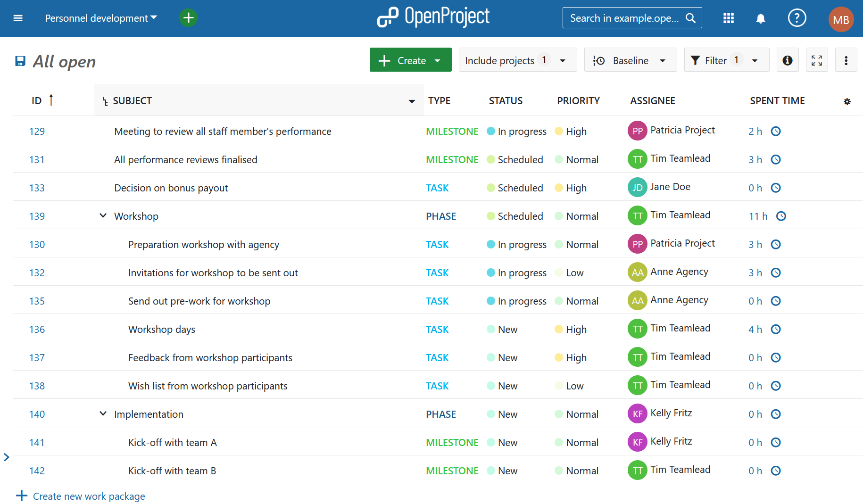The width and height of the screenshot is (863, 504).
Task: Open the hamburger navigation menu
Action: pyautogui.click(x=18, y=18)
